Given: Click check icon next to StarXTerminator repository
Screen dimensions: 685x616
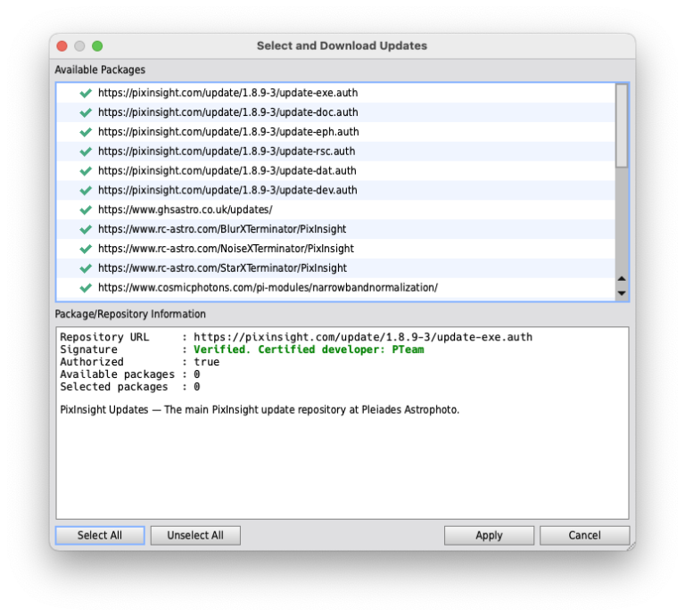Looking at the screenshot, I should click(x=86, y=268).
